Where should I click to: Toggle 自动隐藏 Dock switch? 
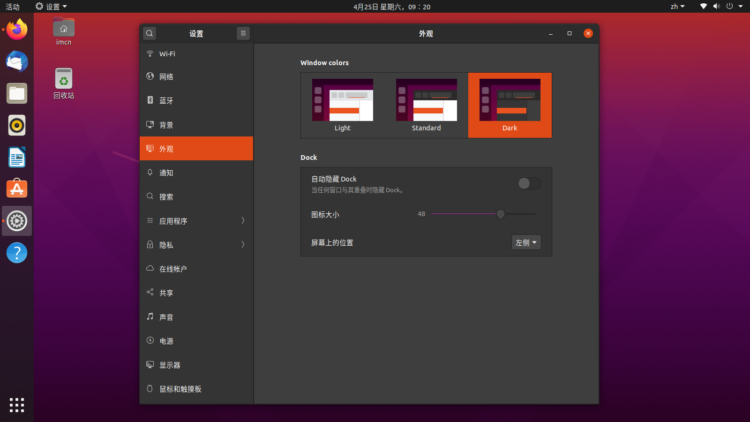tap(529, 183)
